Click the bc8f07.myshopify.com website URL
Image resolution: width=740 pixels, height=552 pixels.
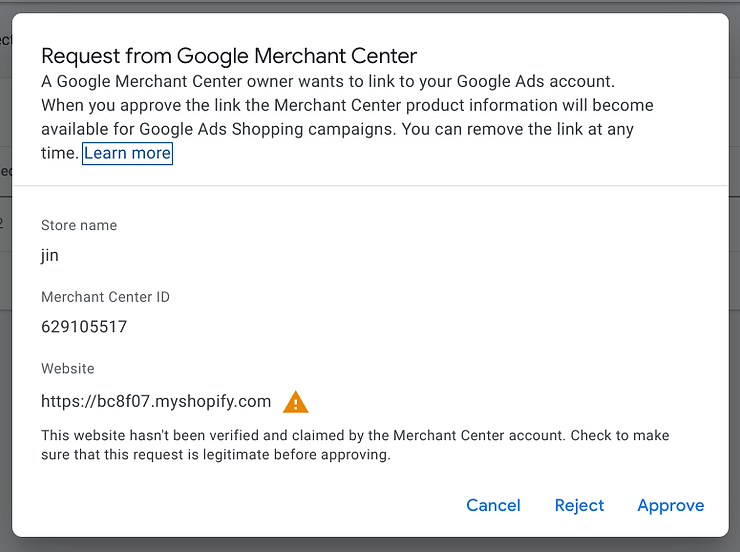tap(156, 401)
